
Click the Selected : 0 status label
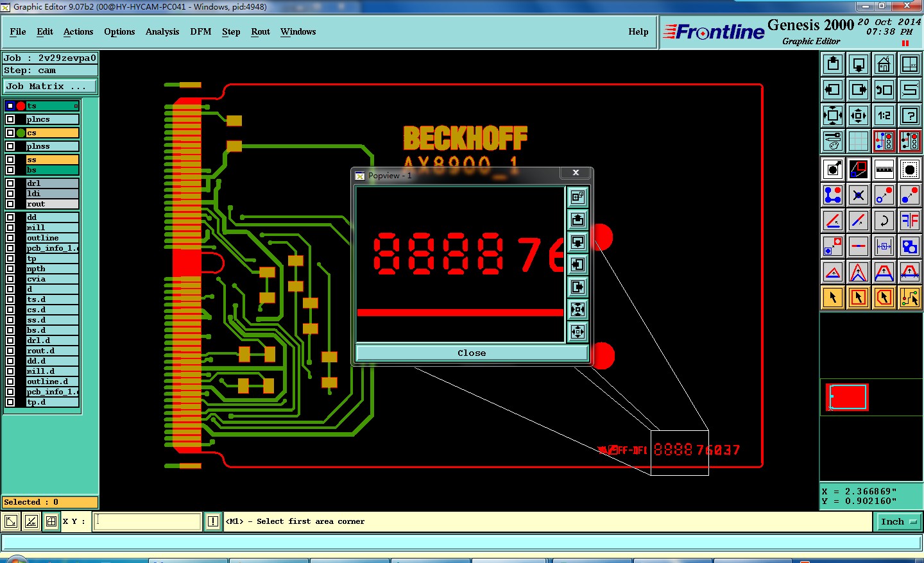51,502
